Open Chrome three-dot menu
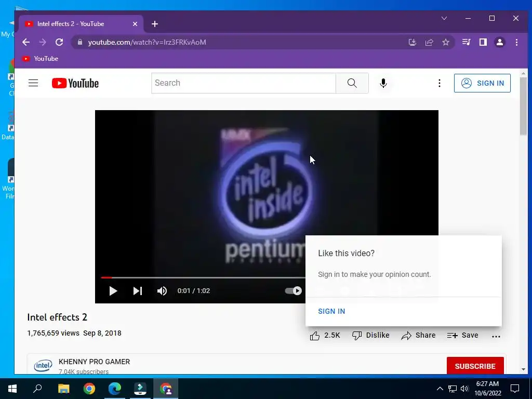 pos(517,42)
